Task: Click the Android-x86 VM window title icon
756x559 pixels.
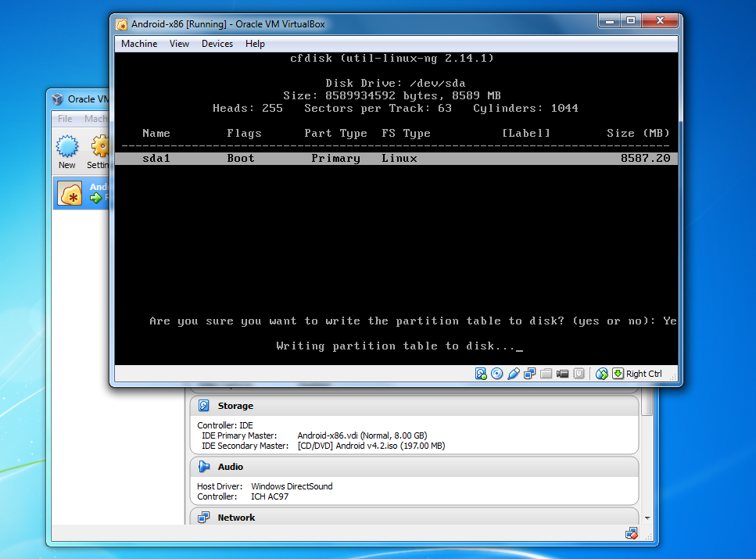Action: (122, 24)
